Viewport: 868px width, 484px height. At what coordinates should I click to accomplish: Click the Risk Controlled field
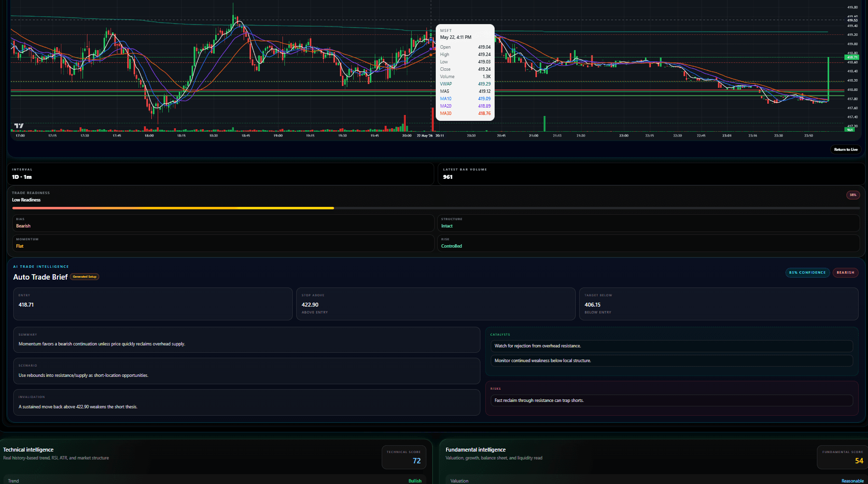[x=648, y=243]
